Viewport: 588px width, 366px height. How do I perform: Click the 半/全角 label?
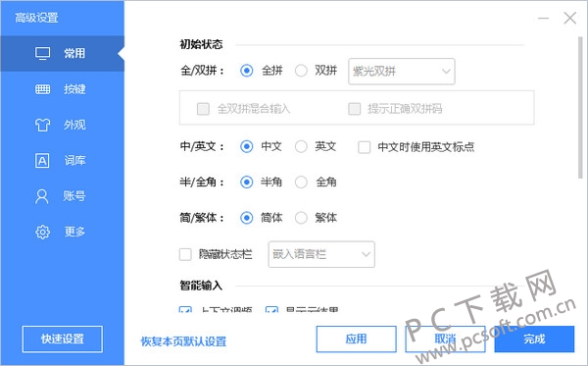(x=203, y=183)
